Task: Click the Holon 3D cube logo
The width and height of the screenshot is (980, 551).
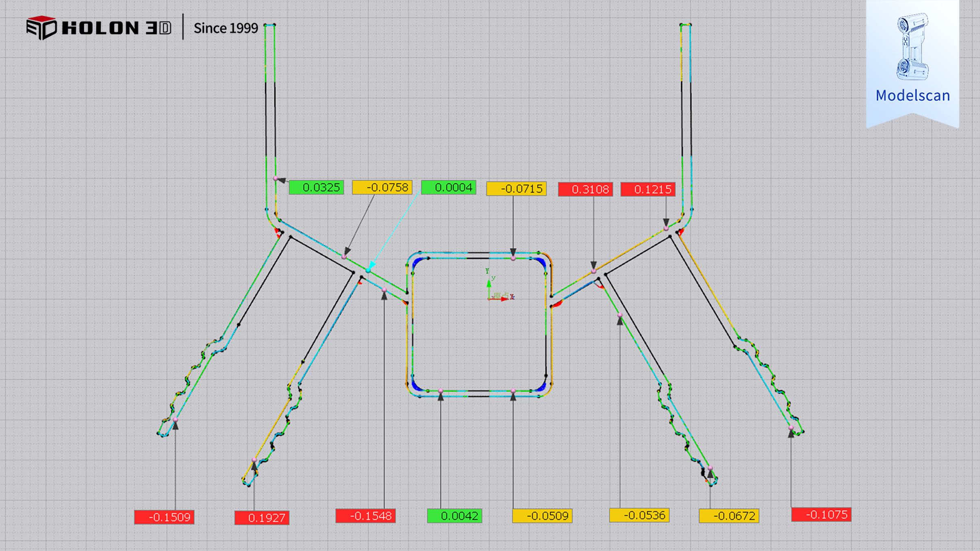Action: (x=41, y=28)
